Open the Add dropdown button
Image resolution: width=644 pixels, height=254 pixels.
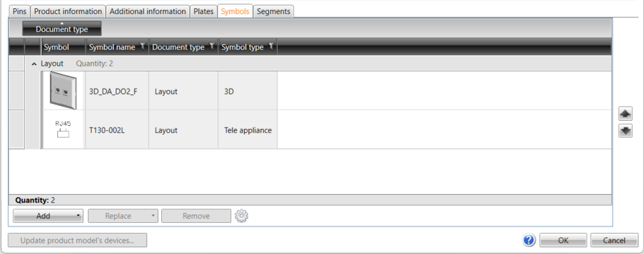pyautogui.click(x=48, y=216)
